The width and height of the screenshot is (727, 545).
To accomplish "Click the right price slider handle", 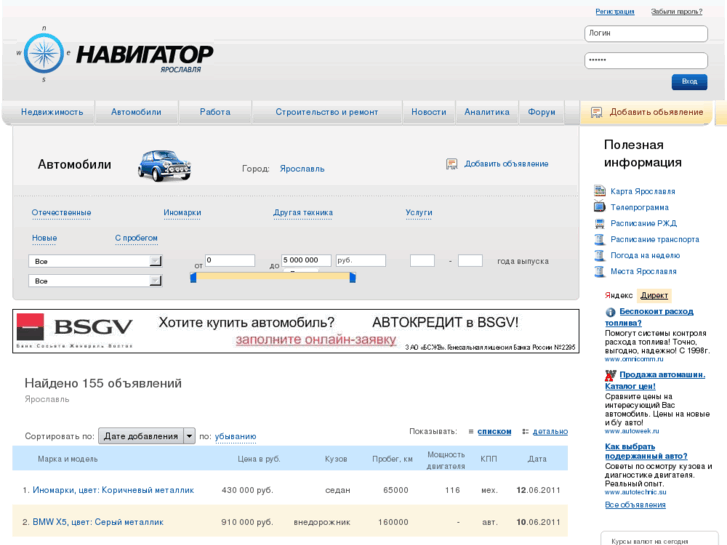I will tap(352, 278).
